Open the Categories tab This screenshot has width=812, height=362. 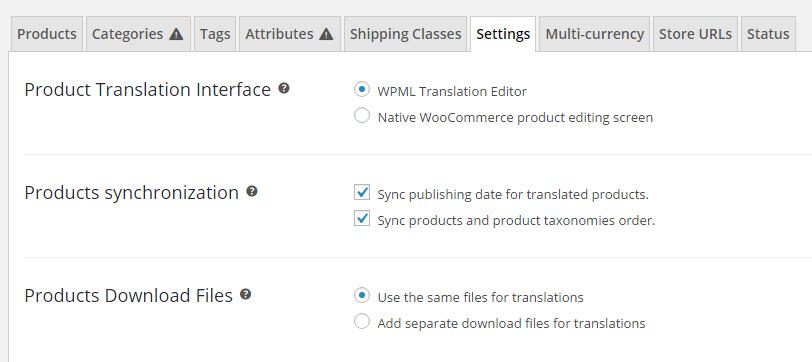click(x=138, y=34)
